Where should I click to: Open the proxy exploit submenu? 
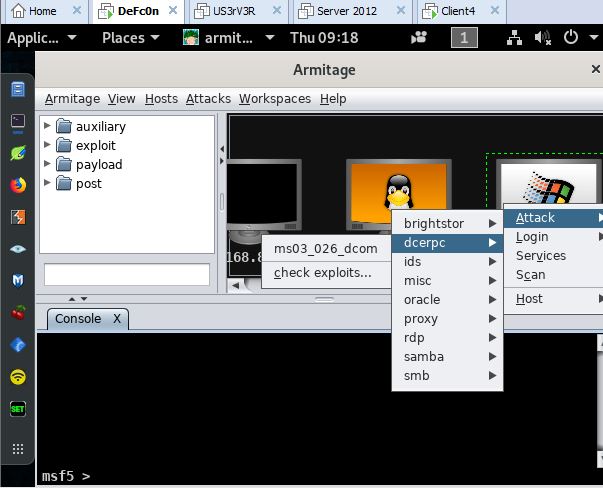pyautogui.click(x=448, y=319)
